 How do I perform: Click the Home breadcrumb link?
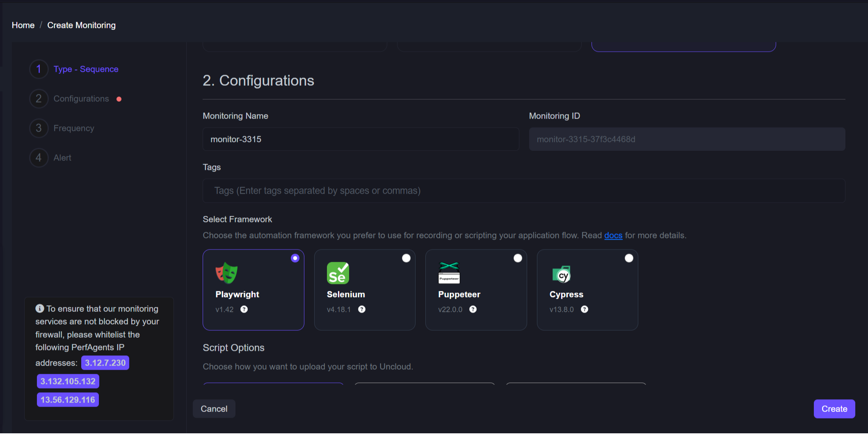pyautogui.click(x=23, y=25)
